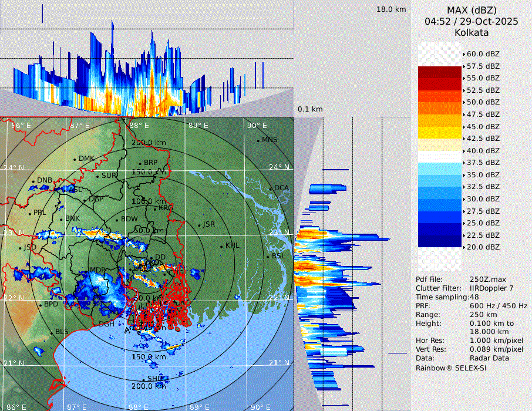This screenshot has height=411, width=532.
Task: Select the BLS station marker near coast
Action: 52,333
